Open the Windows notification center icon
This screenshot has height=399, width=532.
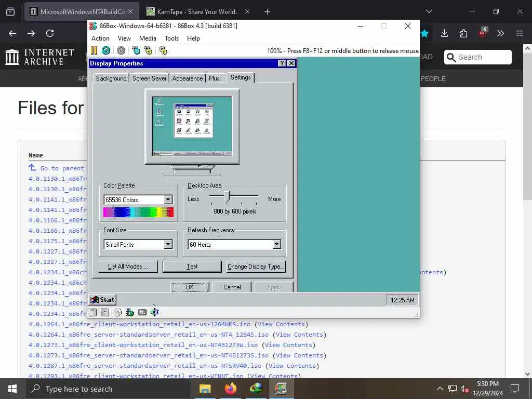(x=515, y=389)
